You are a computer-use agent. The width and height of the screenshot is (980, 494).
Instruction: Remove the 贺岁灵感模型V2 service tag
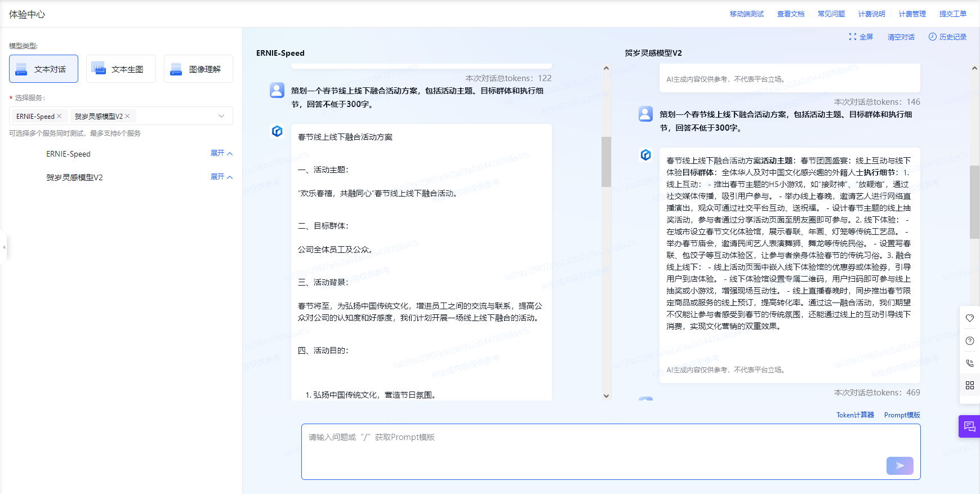tap(127, 116)
